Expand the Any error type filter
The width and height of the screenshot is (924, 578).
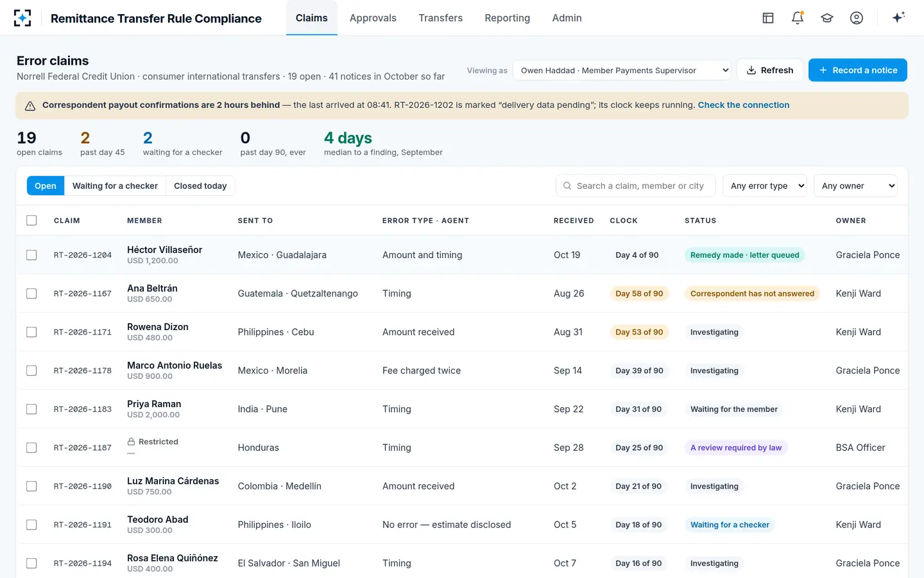[x=765, y=186]
